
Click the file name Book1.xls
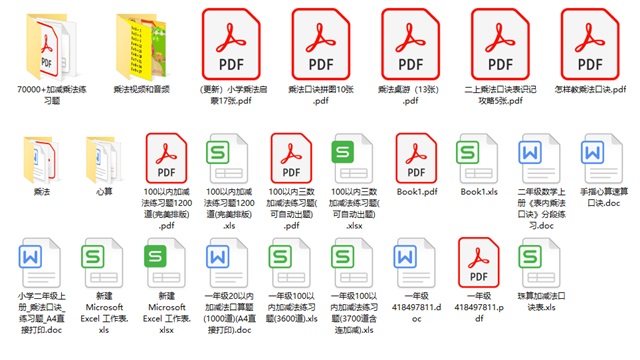[x=479, y=191]
